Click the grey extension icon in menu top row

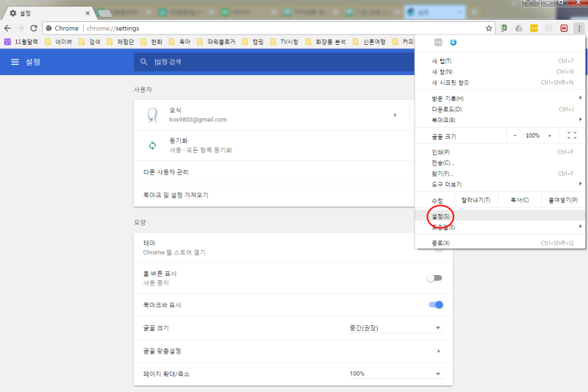pyautogui.click(x=438, y=43)
